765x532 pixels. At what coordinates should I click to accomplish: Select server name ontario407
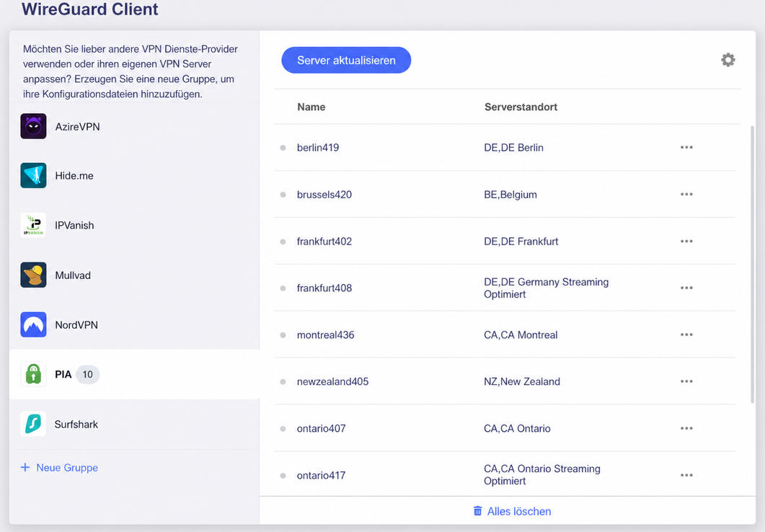tap(321, 428)
